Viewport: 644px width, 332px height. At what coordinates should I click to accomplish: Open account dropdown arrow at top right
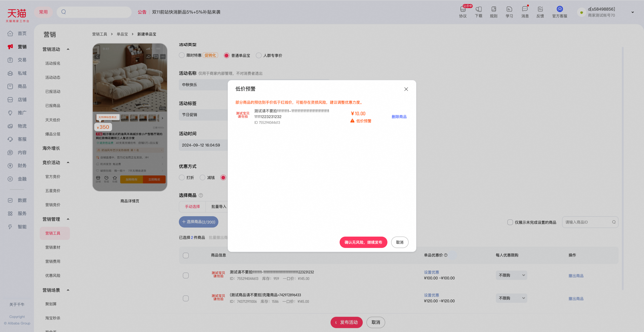[632, 12]
